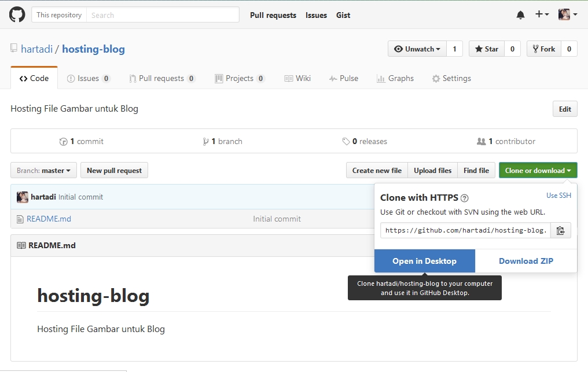This screenshot has height=372, width=588.
Task: Select the HTTPS clone URL field
Action: coord(465,230)
